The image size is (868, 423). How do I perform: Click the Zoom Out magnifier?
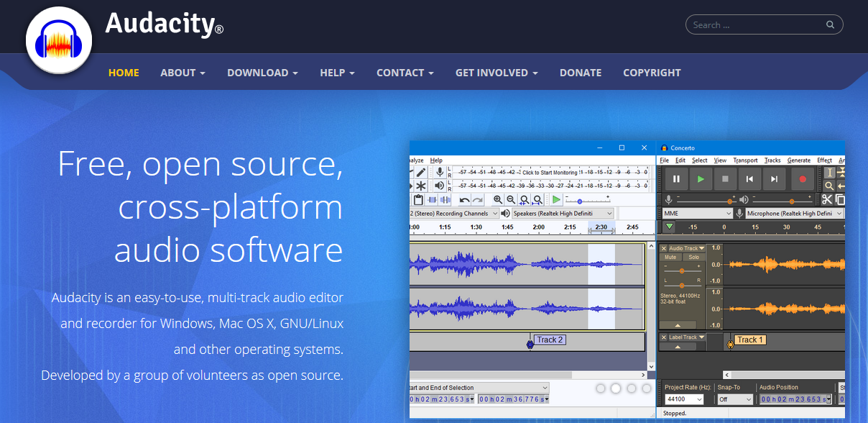(511, 200)
